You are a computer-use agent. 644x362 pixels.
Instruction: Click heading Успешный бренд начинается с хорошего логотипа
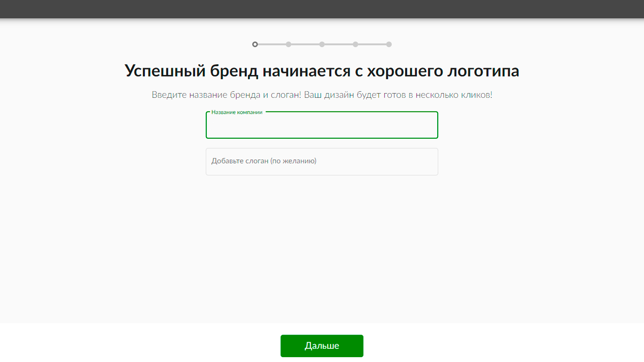coord(322,71)
